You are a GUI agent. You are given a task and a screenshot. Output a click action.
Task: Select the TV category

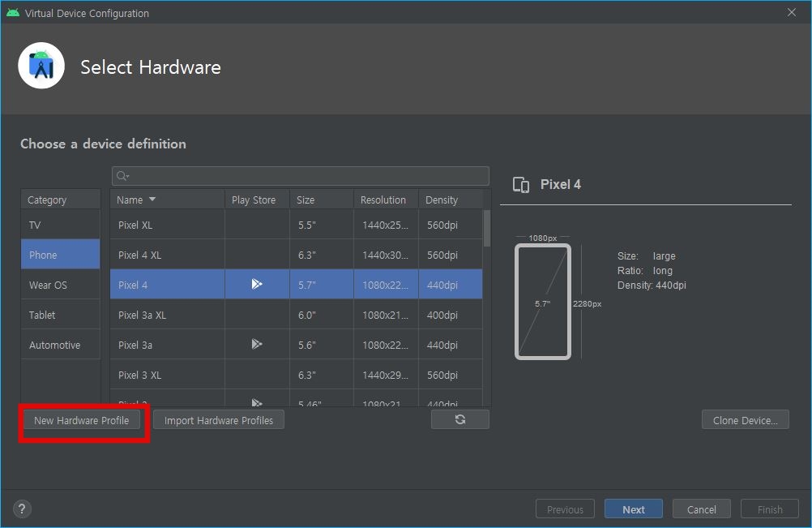(x=61, y=225)
